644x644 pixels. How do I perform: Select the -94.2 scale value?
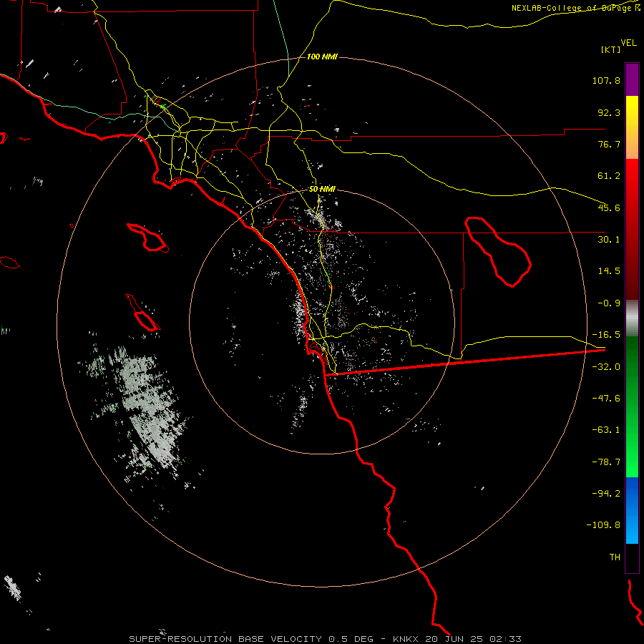[606, 494]
